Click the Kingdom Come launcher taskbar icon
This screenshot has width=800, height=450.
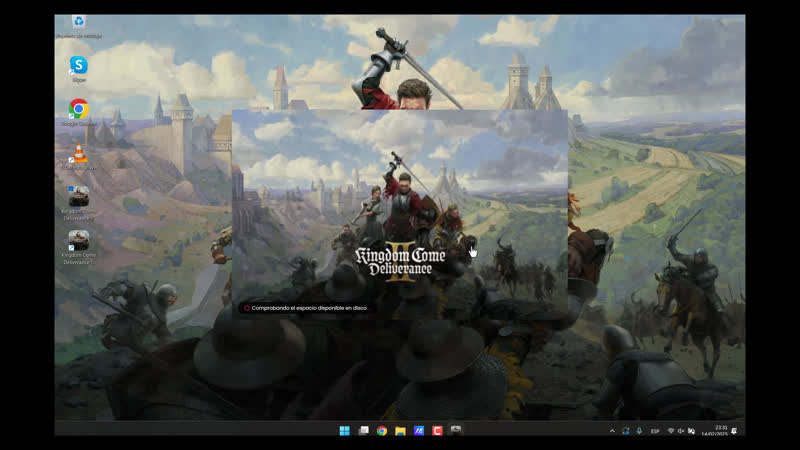[456, 430]
